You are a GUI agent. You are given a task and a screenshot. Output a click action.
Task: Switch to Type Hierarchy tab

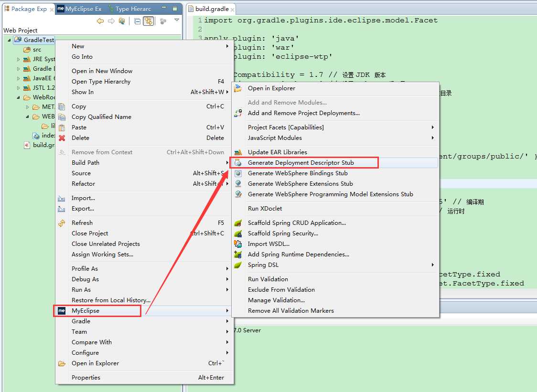pyautogui.click(x=130, y=9)
